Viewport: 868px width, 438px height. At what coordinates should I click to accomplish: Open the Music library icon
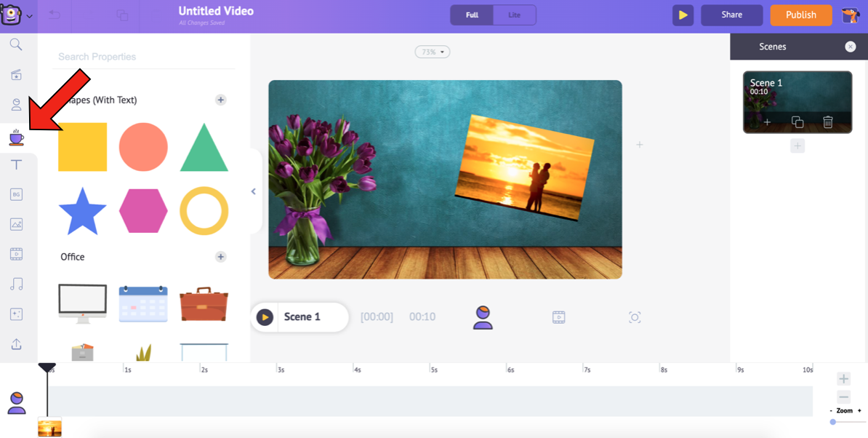click(16, 284)
